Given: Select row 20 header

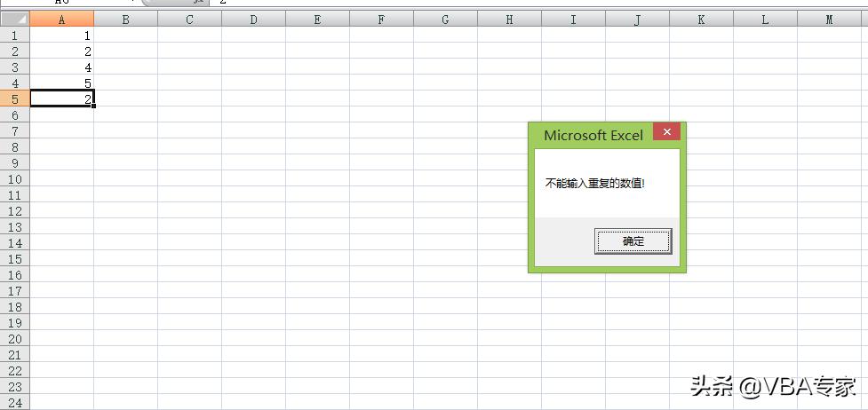Looking at the screenshot, I should point(15,339).
